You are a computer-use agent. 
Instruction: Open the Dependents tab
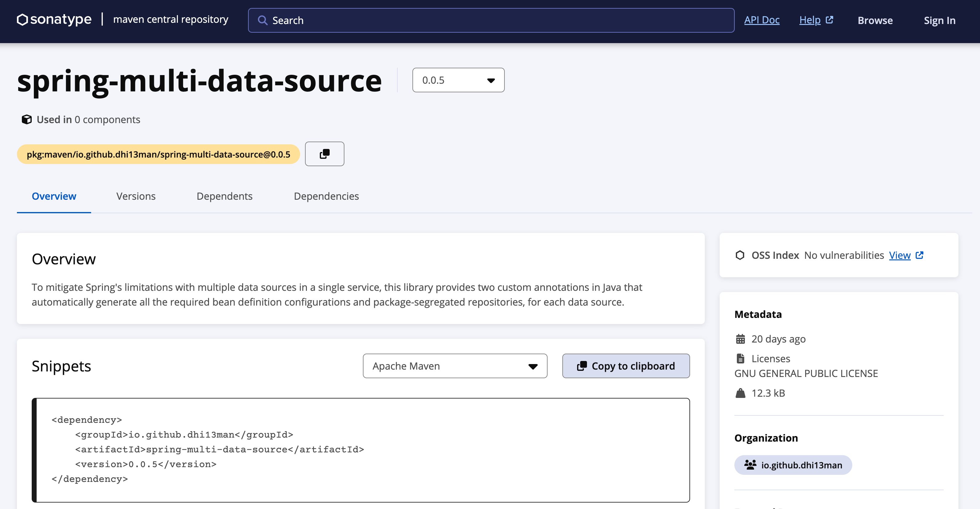pos(224,196)
